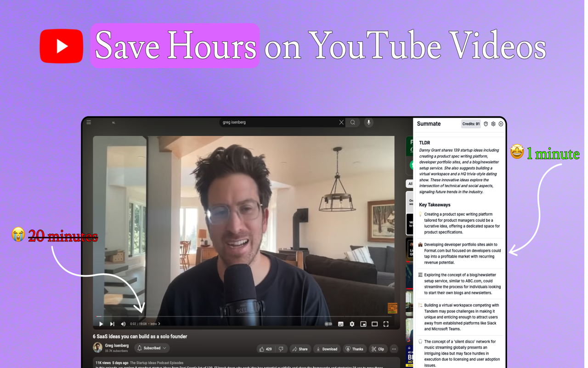
Task: Click the video time display 0:02 / 19:08
Action: click(x=139, y=324)
